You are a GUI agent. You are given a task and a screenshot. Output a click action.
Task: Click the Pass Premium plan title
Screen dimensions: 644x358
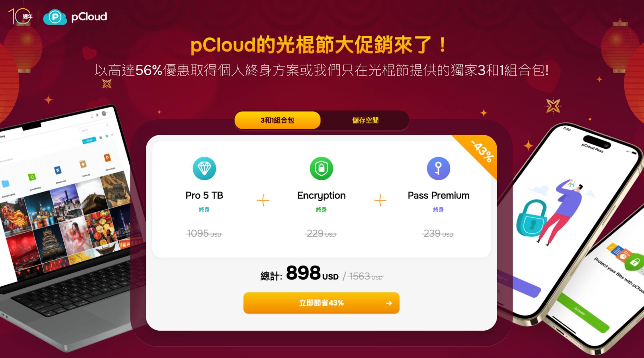[438, 195]
